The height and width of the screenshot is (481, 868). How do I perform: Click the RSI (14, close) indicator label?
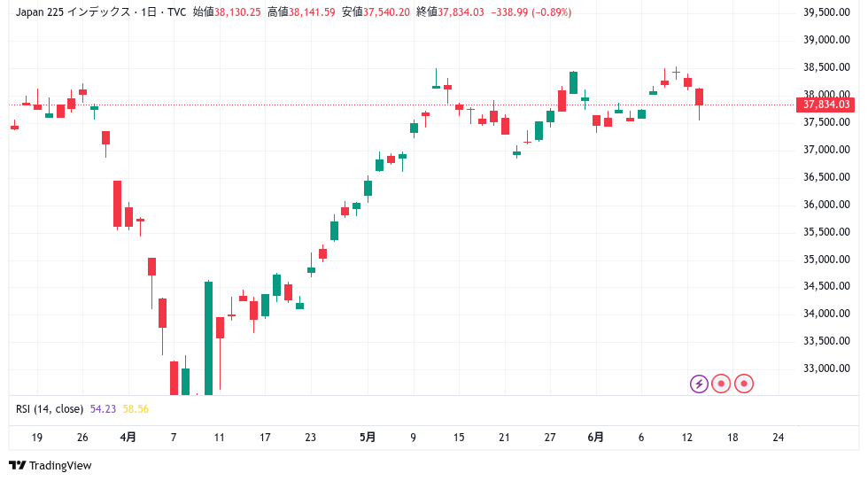(x=50, y=409)
